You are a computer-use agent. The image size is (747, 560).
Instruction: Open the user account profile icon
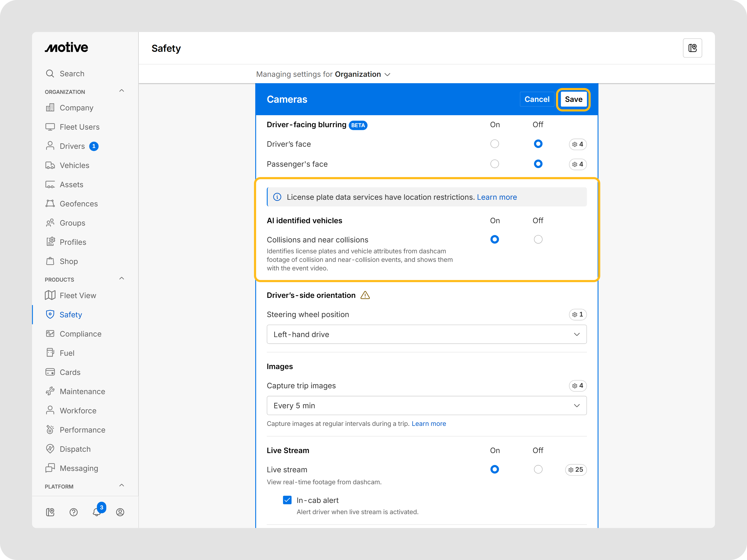pyautogui.click(x=120, y=512)
